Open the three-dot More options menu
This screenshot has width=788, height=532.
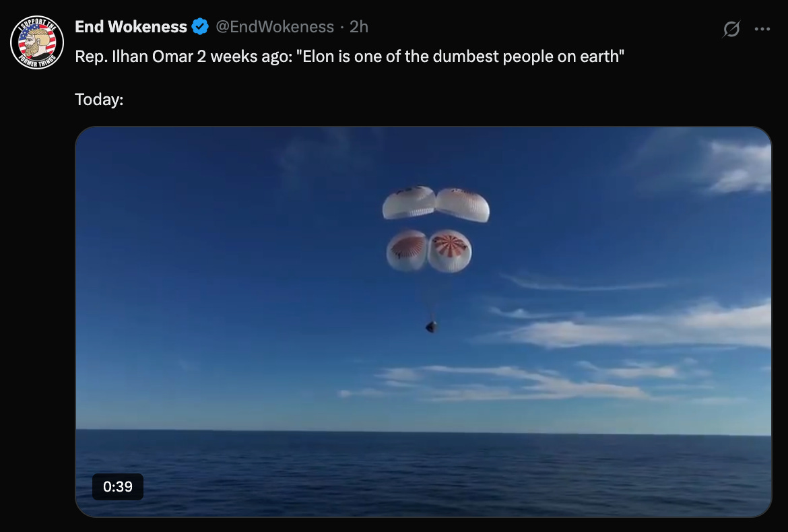point(762,29)
